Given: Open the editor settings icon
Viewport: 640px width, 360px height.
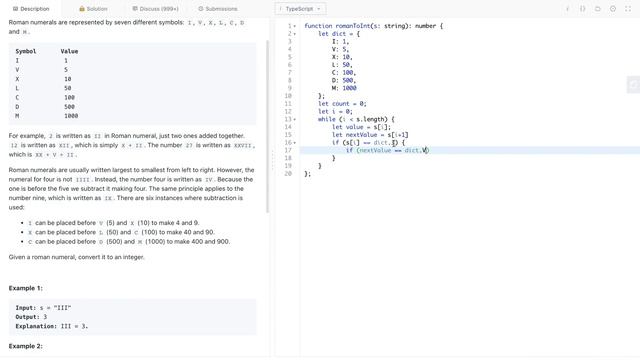Looking at the screenshot, I should click(613, 9).
